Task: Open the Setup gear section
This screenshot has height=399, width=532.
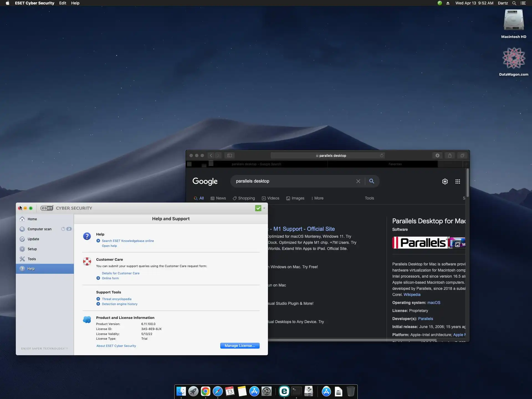Action: pyautogui.click(x=32, y=249)
